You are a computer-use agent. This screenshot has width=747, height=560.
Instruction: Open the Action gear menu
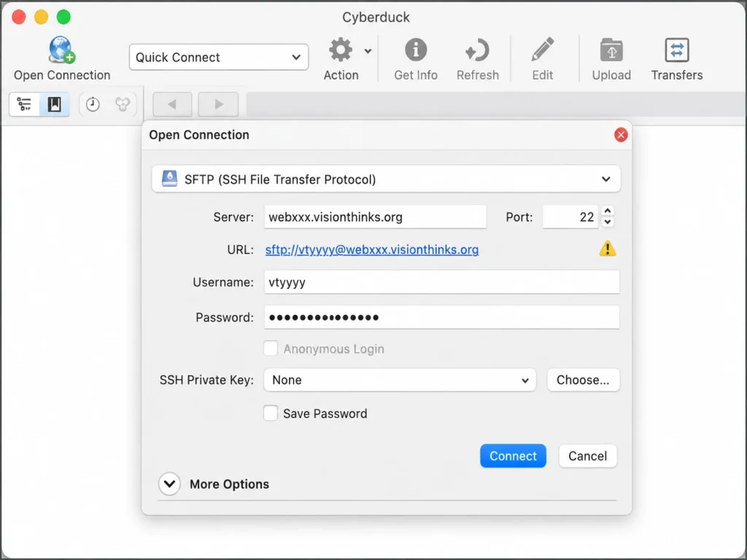pos(341,50)
